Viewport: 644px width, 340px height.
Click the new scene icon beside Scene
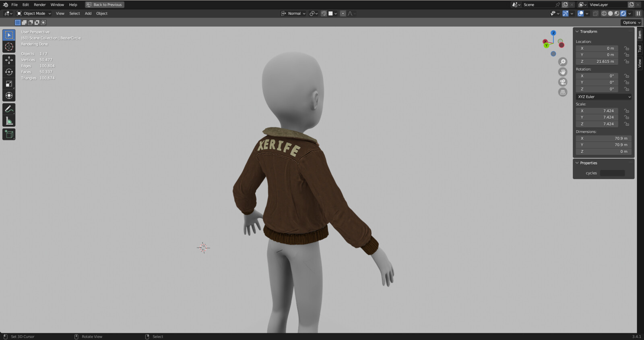(565, 4)
